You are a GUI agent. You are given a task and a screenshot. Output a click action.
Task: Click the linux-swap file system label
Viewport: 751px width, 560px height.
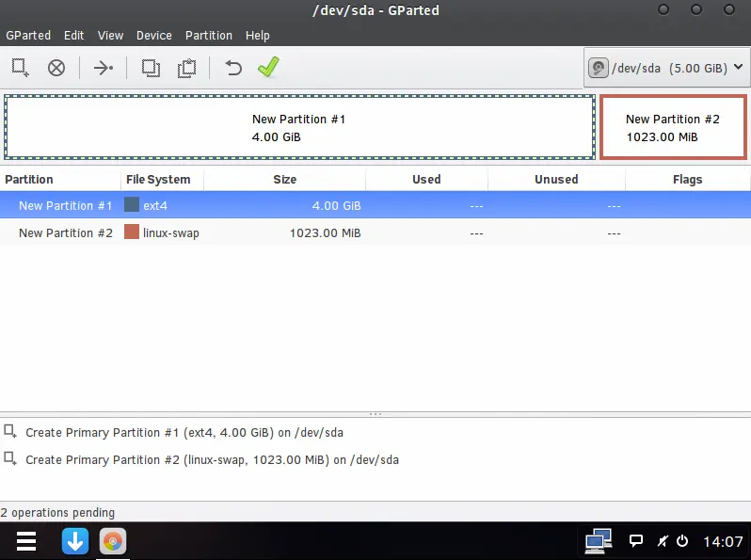tap(171, 233)
